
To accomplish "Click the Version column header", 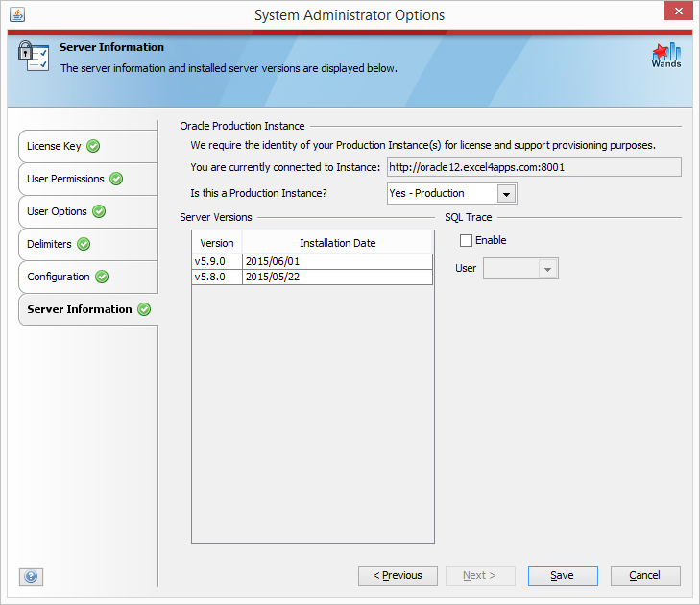I will 217,243.
